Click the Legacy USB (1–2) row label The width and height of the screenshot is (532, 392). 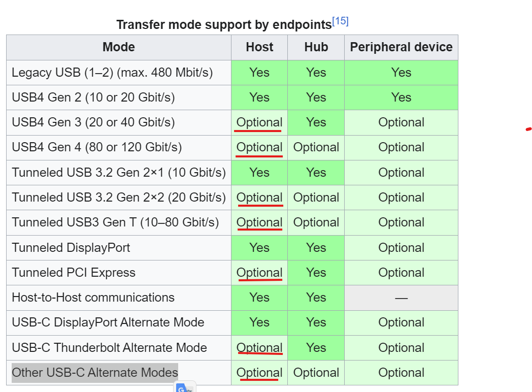coord(112,73)
